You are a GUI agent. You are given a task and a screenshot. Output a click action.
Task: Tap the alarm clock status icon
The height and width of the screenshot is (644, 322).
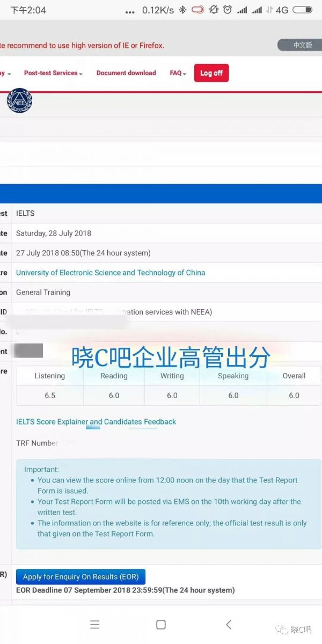(228, 10)
